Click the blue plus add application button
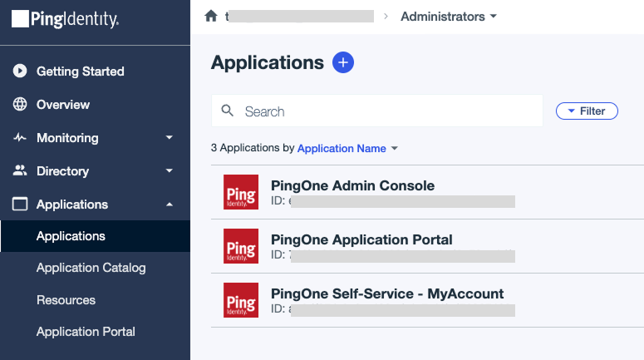The height and width of the screenshot is (360, 644). coord(343,62)
